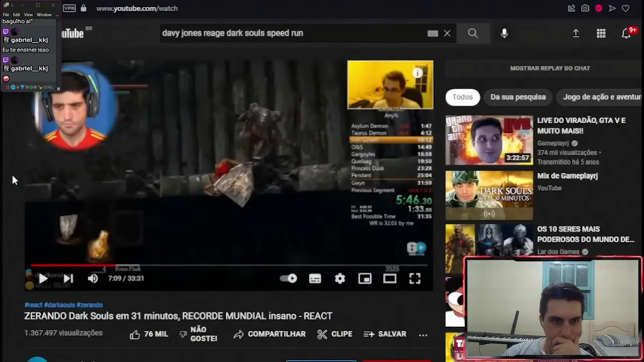Click the #react hashtag
The width and height of the screenshot is (644, 362).
tap(33, 305)
